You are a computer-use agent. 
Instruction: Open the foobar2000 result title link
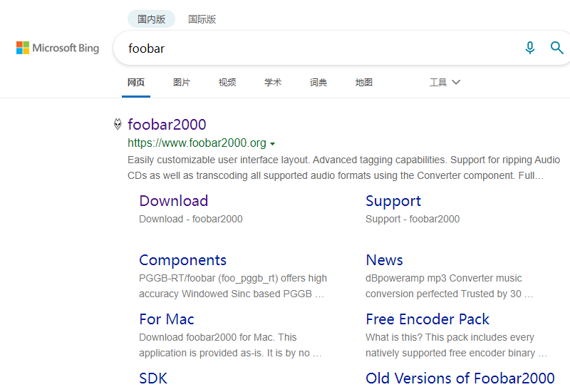point(167,125)
